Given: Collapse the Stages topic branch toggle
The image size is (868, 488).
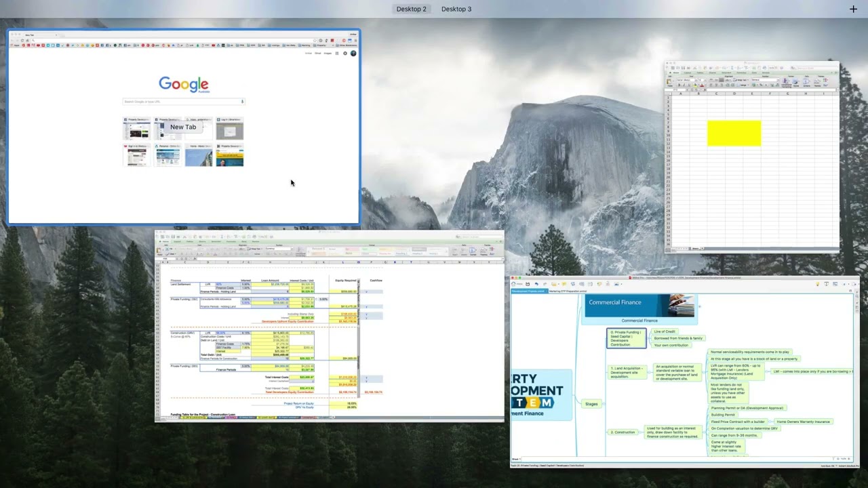Looking at the screenshot, I should click(x=602, y=404).
